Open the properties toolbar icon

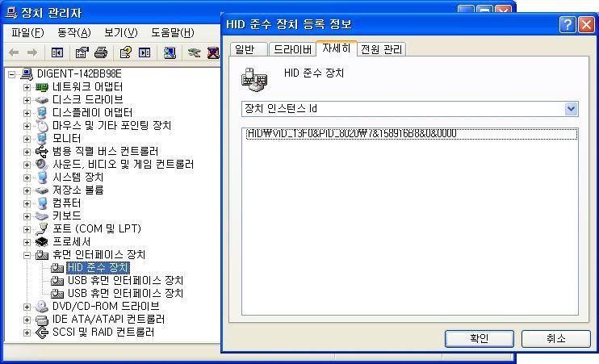(x=82, y=52)
